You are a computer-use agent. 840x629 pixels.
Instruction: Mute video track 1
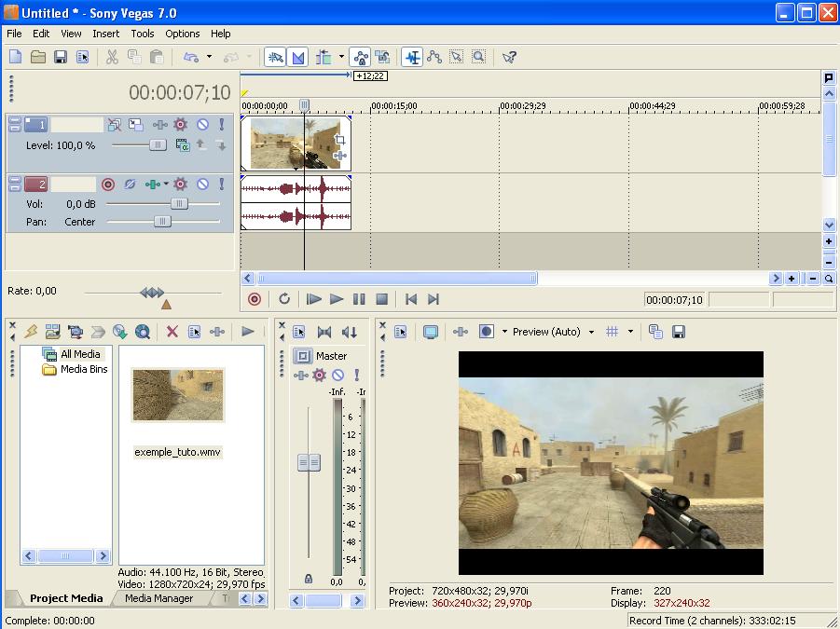point(202,125)
